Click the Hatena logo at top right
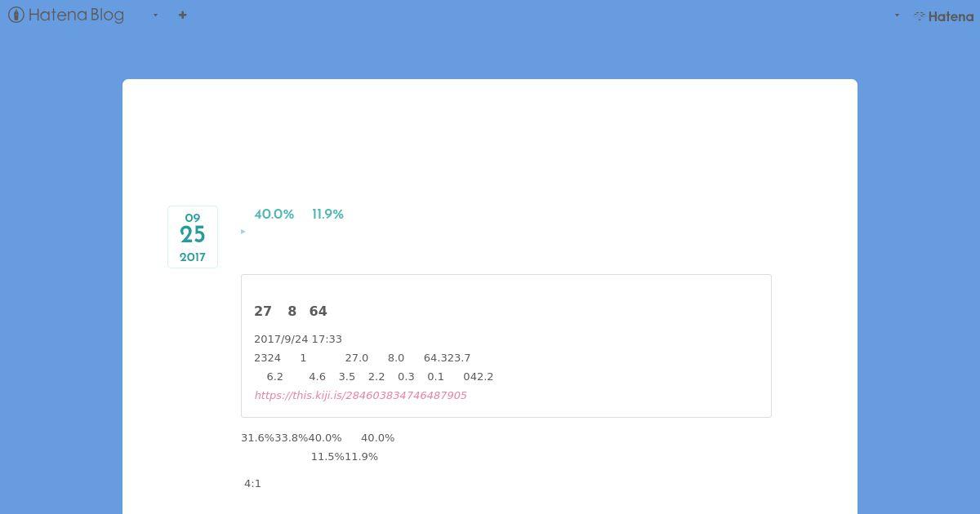This screenshot has height=514, width=980. 943,16
